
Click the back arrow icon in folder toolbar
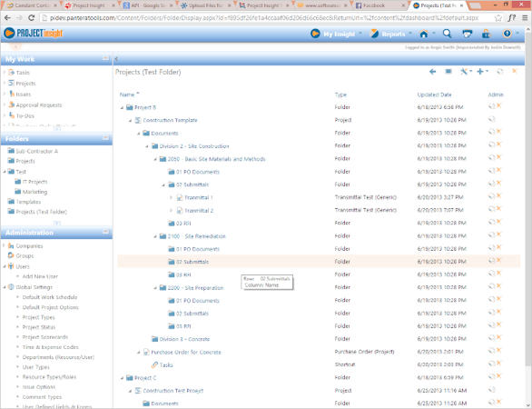(x=432, y=72)
